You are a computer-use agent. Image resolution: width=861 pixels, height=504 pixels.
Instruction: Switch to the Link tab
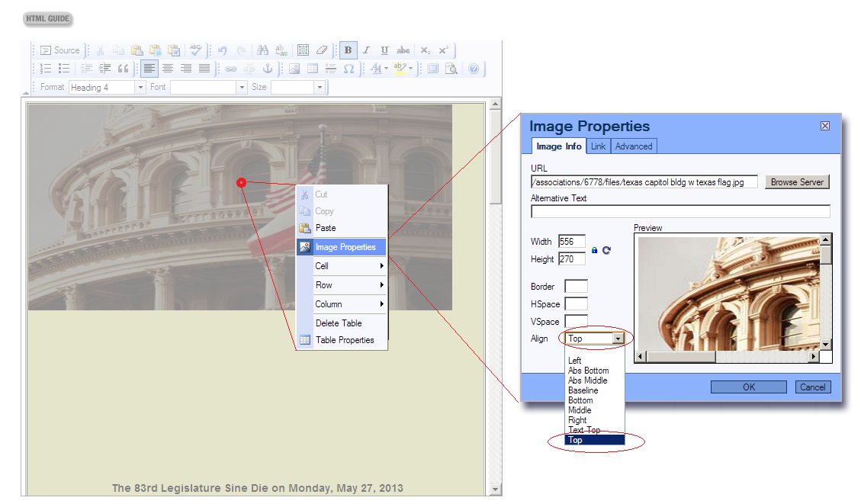[x=598, y=146]
